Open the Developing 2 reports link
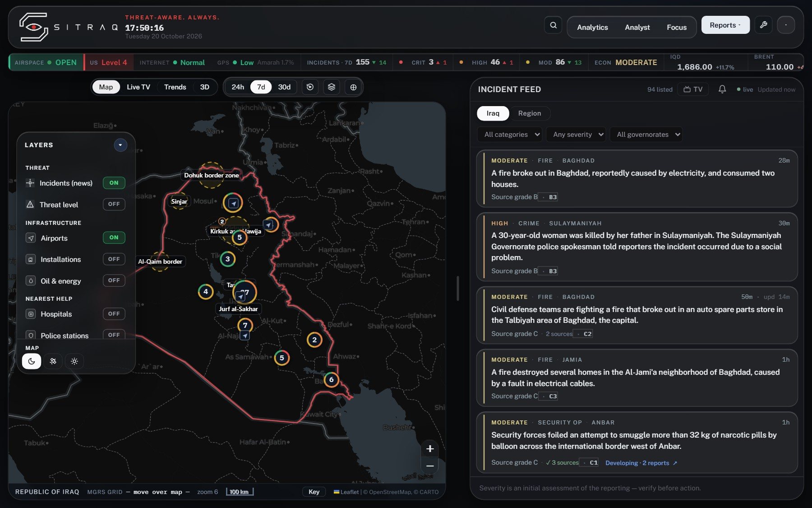812x508 pixels. (641, 463)
